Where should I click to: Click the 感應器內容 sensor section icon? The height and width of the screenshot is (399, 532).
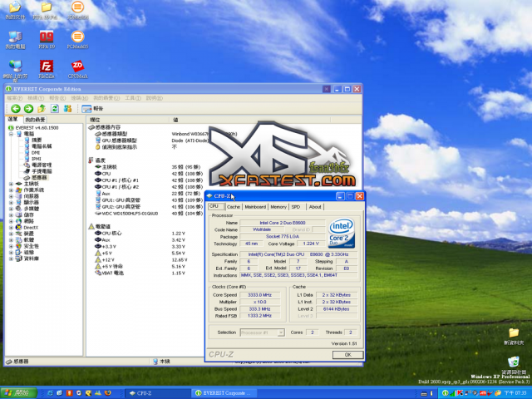point(91,127)
